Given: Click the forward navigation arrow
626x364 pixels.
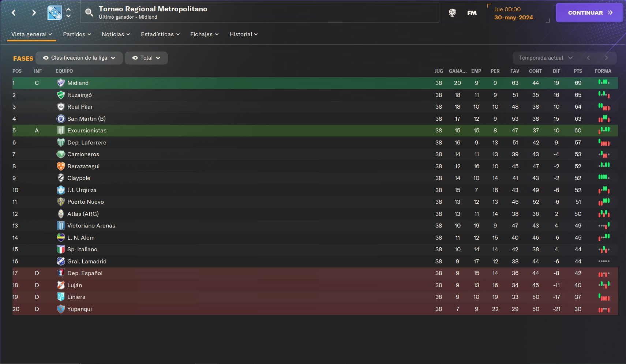Looking at the screenshot, I should point(34,13).
